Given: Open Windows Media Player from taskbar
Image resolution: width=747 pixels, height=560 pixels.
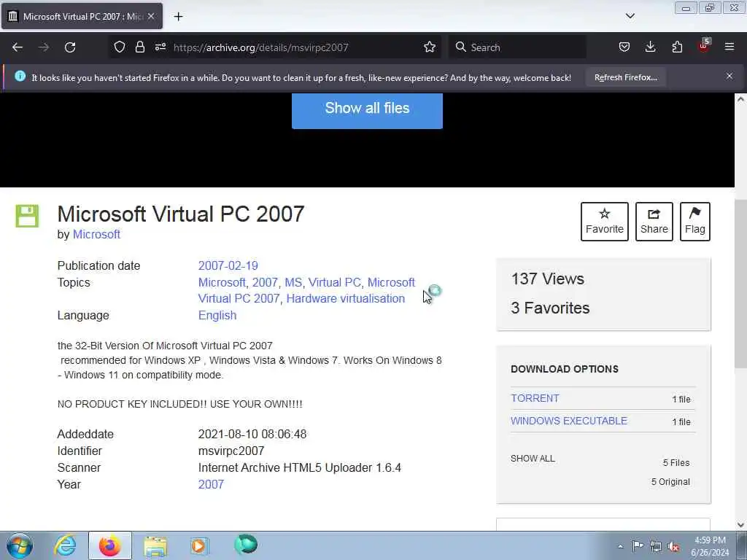Looking at the screenshot, I should click(199, 545).
